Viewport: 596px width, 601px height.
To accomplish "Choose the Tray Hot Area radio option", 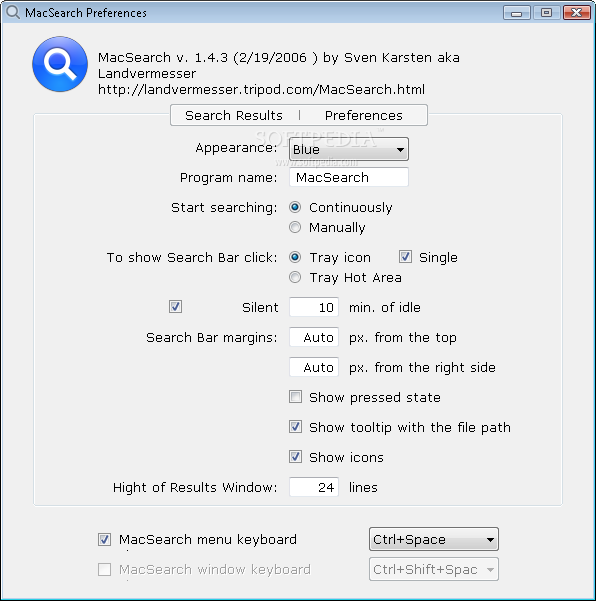I will pos(295,277).
